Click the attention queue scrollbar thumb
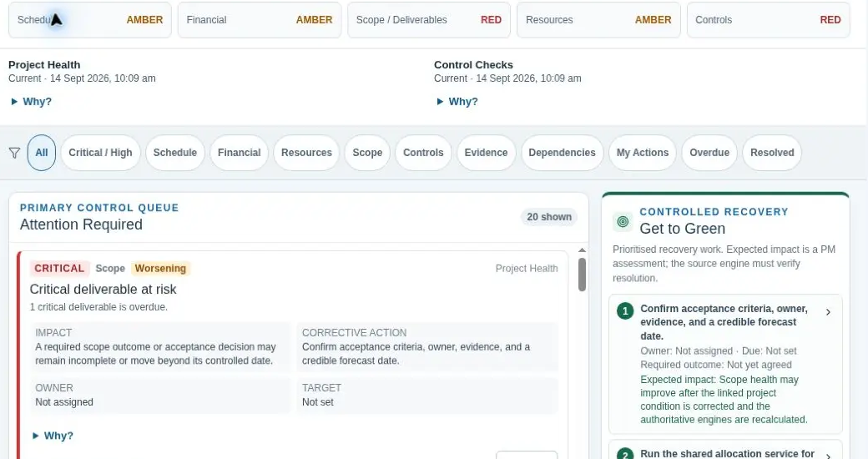868x459 pixels. [582, 275]
